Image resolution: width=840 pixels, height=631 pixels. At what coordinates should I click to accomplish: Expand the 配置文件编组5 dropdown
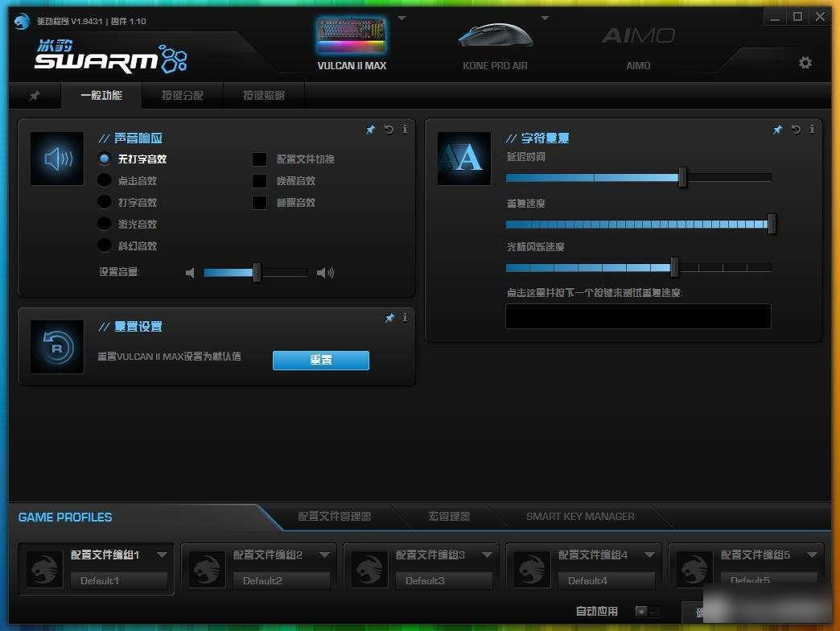[812, 555]
